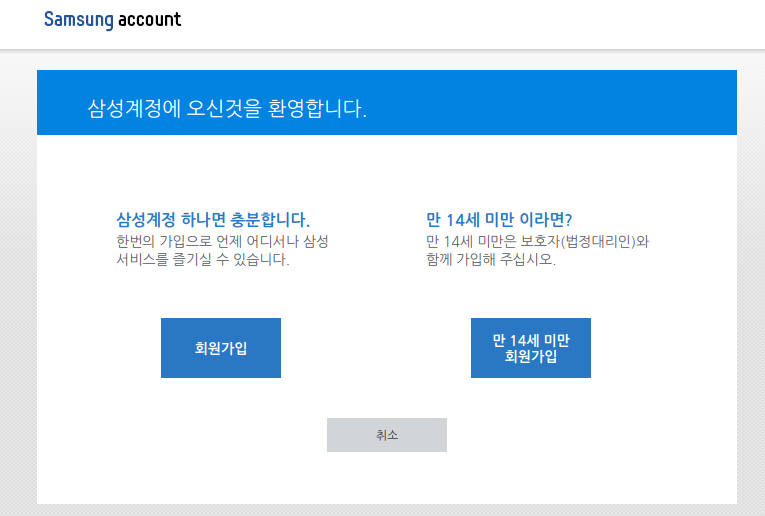765x516 pixels.
Task: Click the gray page background left of panel
Action: [18, 300]
